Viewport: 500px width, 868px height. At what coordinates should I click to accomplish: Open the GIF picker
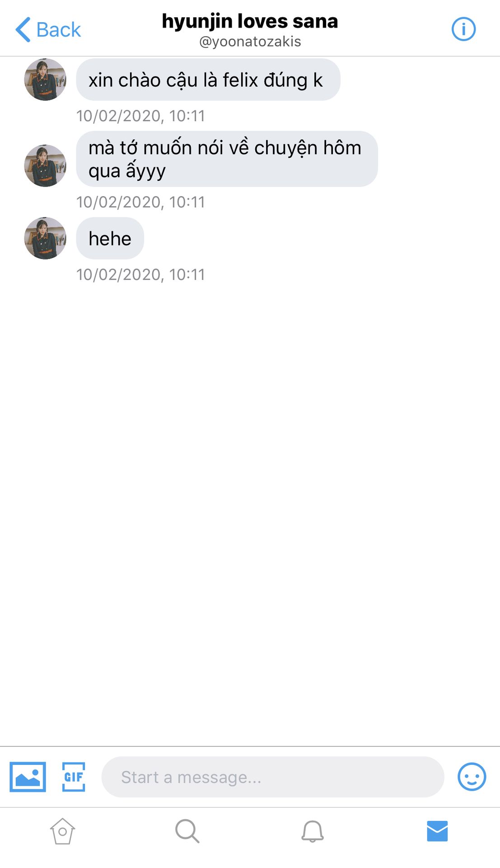pos(74,777)
